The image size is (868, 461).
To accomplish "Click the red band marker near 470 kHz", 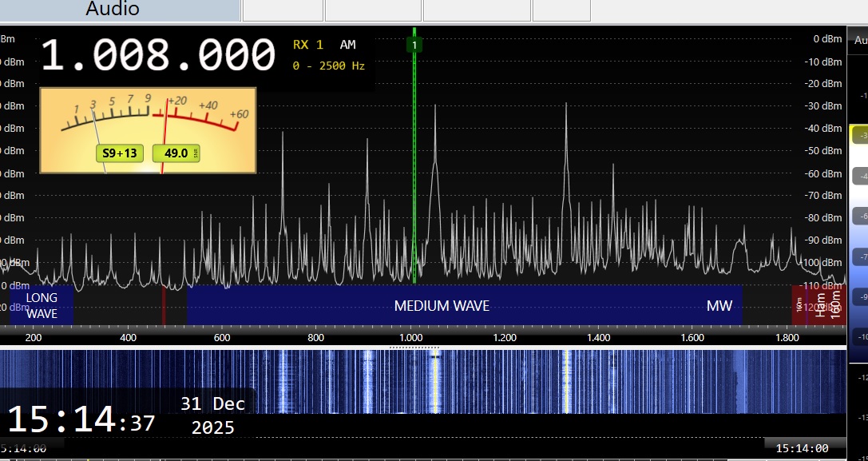I will [x=164, y=305].
